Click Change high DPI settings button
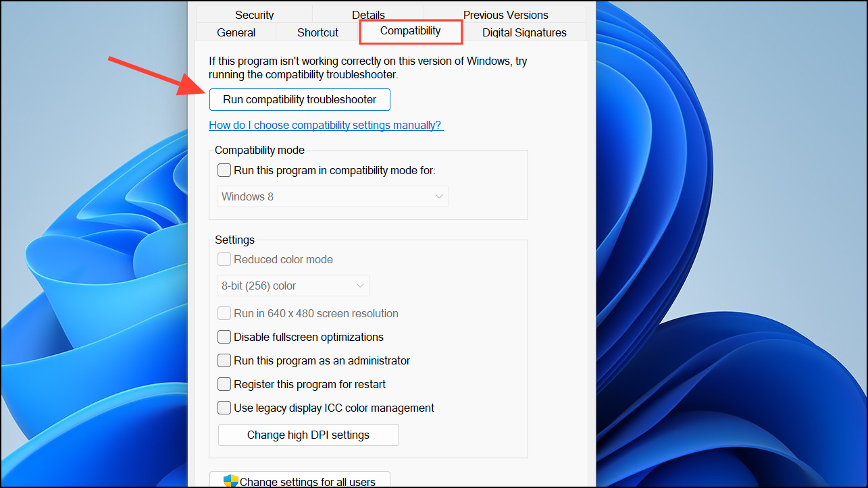This screenshot has width=868, height=488. (x=309, y=435)
